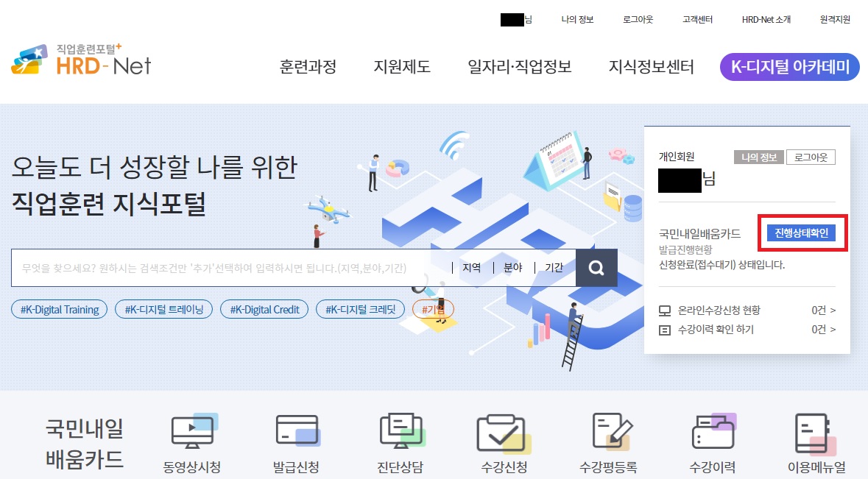Click the #K-디지털 트레이닝 tag
868x479 pixels.
click(164, 309)
